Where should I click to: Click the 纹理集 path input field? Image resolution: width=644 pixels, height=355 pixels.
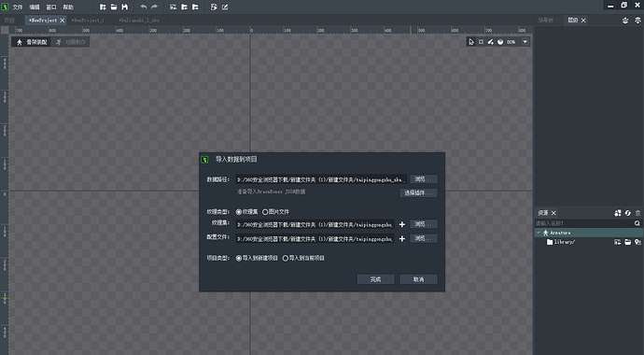tap(315, 225)
